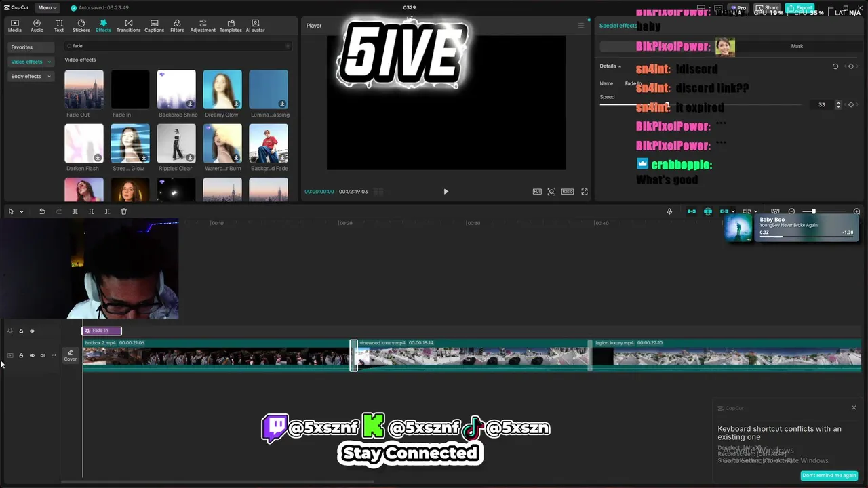
Task: Seek the Baby Boo song progress bar
Action: pyautogui.click(x=806, y=237)
